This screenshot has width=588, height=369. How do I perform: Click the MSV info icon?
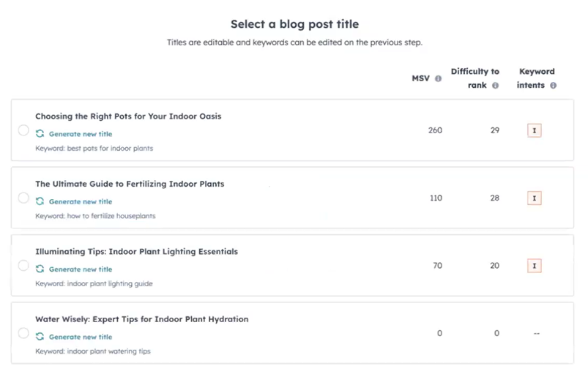coord(439,78)
